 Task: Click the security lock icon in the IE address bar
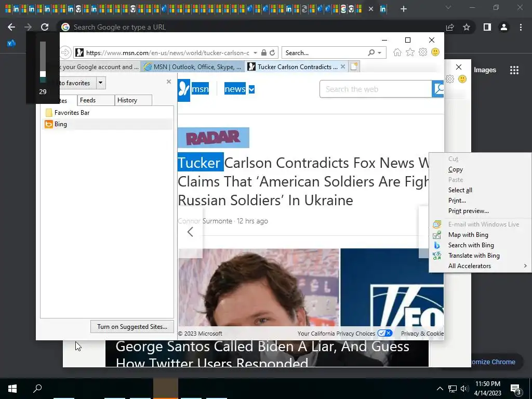263,52
